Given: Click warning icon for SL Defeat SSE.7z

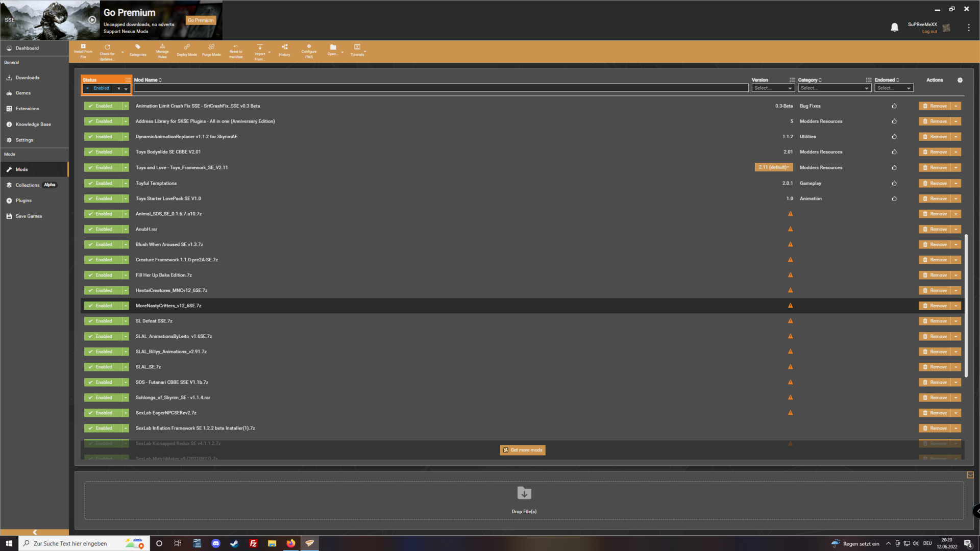Looking at the screenshot, I should click(790, 321).
